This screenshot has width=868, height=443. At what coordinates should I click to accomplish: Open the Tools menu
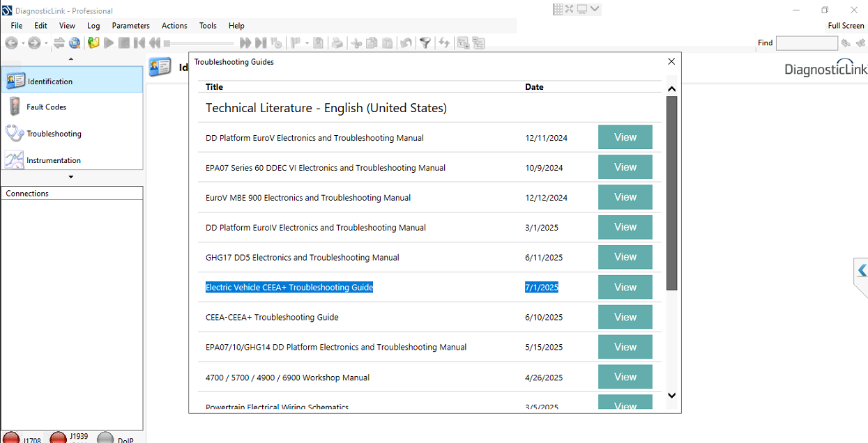pos(208,26)
